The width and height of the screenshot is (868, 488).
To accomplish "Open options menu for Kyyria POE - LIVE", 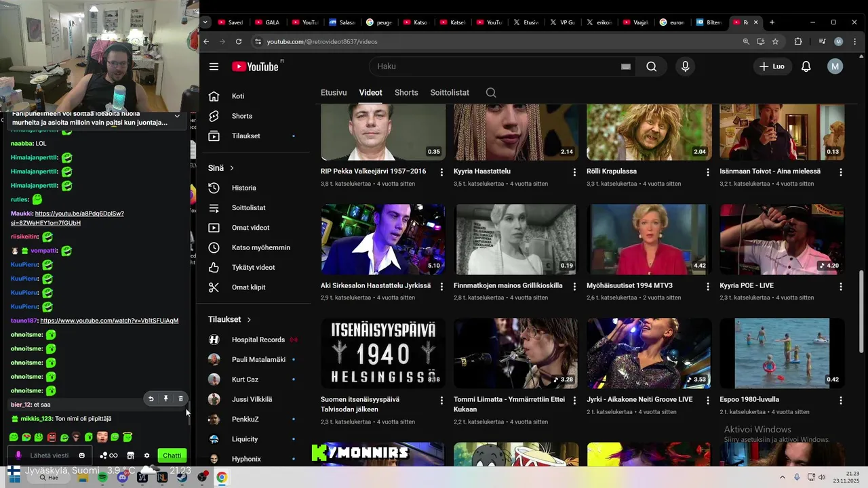I will [841, 287].
